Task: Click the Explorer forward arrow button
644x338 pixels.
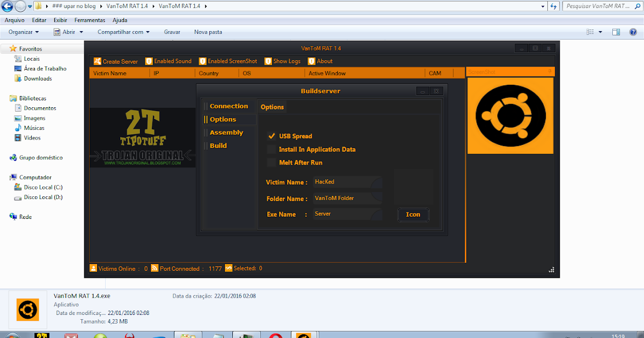Action: pos(20,6)
